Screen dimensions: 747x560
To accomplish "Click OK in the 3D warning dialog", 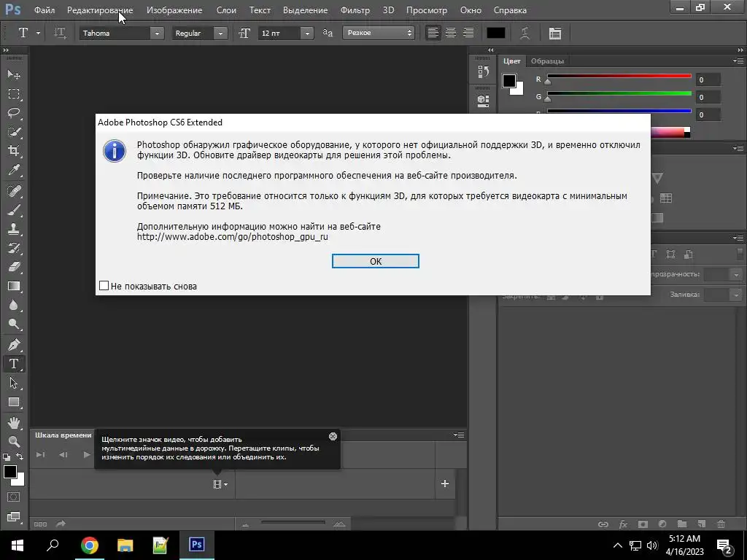I will (376, 261).
